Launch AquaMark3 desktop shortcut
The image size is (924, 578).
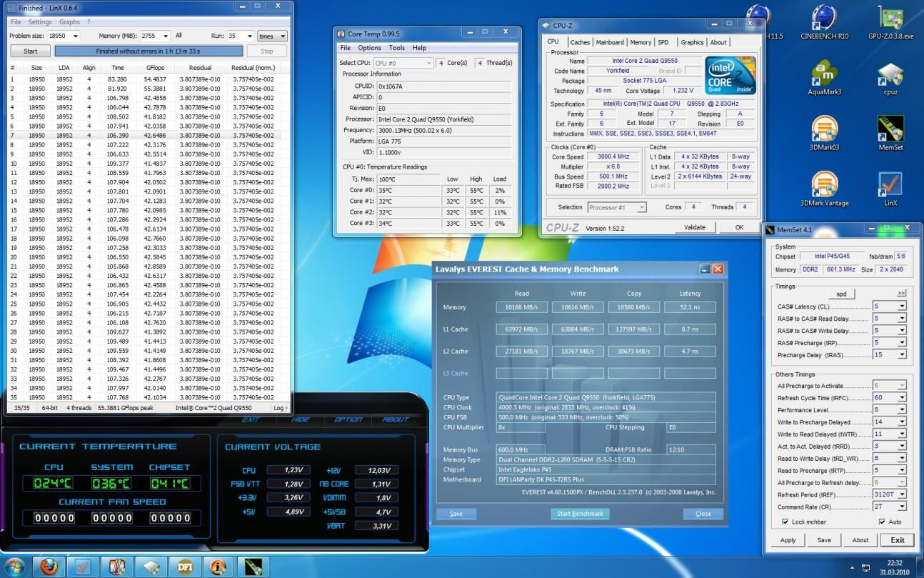coord(824,78)
